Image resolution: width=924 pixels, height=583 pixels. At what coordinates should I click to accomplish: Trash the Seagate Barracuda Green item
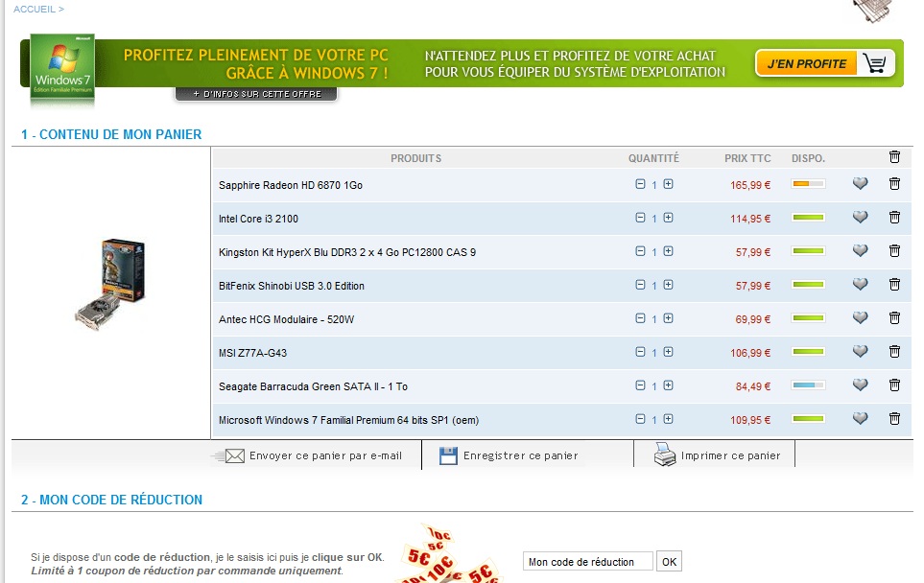pyautogui.click(x=894, y=385)
